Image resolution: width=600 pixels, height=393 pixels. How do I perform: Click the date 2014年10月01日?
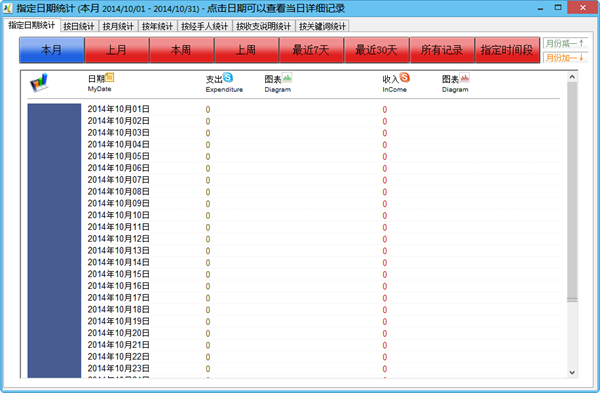click(119, 109)
